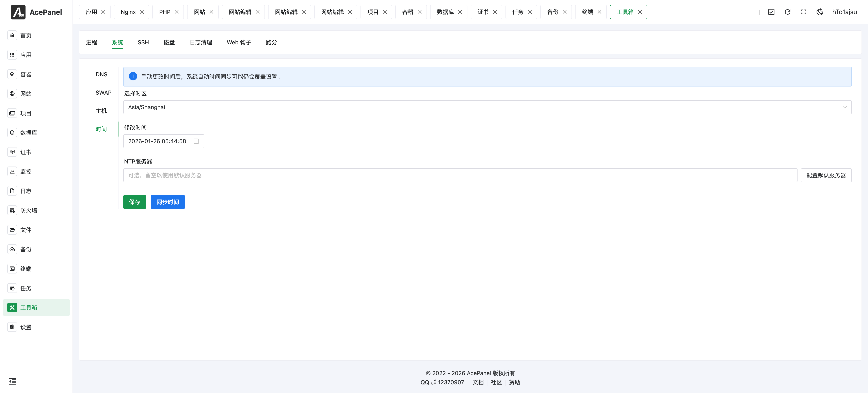
Task: Click the firewall icon in sidebar
Action: [12, 210]
